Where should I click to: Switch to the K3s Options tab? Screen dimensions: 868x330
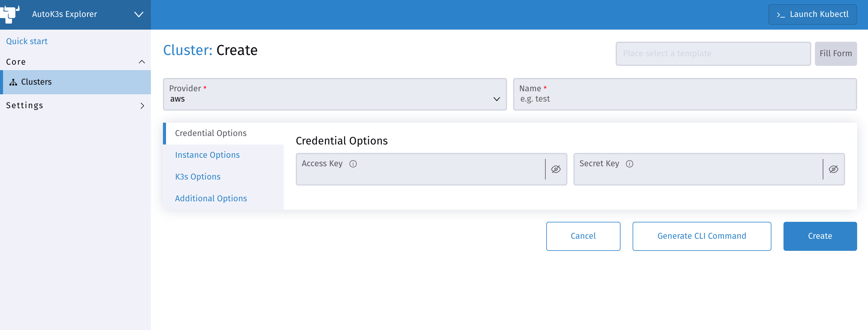tap(197, 176)
